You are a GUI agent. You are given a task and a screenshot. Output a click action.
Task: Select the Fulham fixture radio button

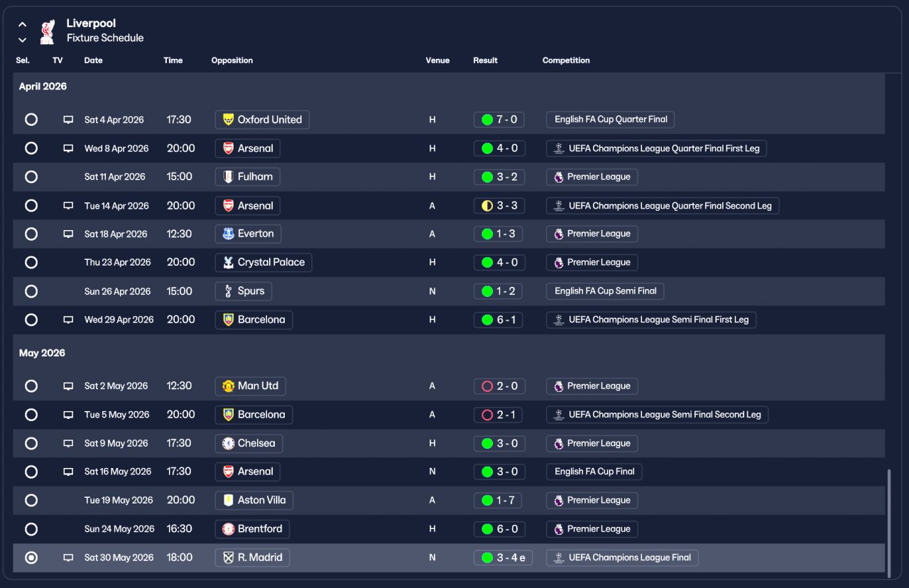coord(31,177)
